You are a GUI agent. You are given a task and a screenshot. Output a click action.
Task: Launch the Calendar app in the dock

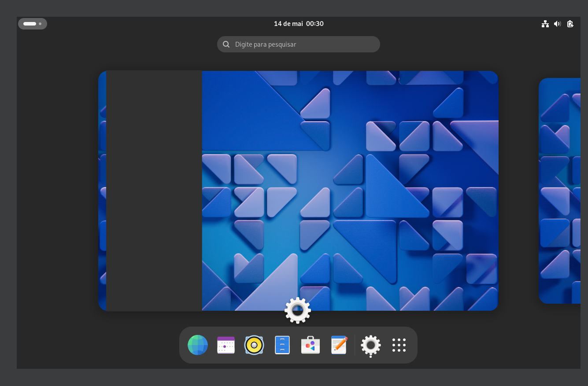pyautogui.click(x=226, y=345)
